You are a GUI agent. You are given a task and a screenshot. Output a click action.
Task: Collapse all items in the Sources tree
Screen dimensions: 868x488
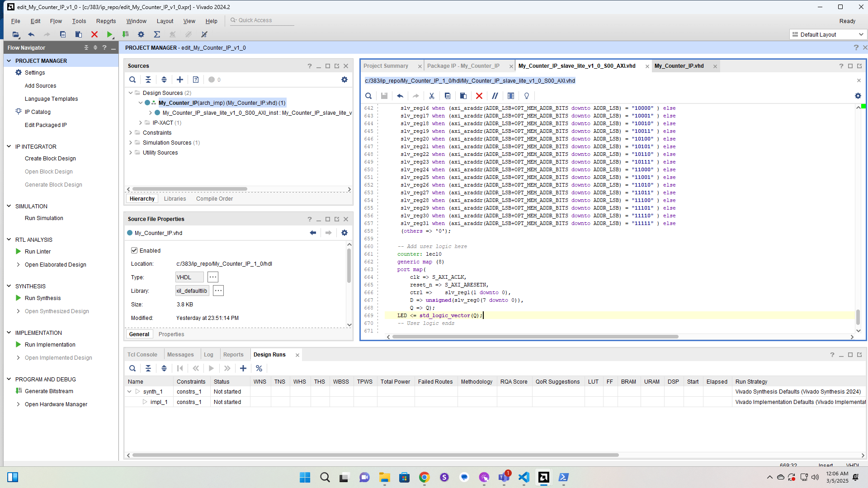tap(148, 80)
